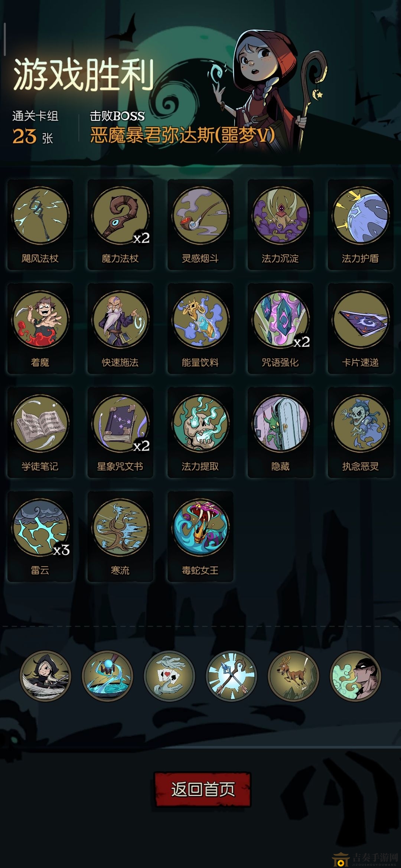Select the 法力护盾 shield card

click(x=361, y=224)
